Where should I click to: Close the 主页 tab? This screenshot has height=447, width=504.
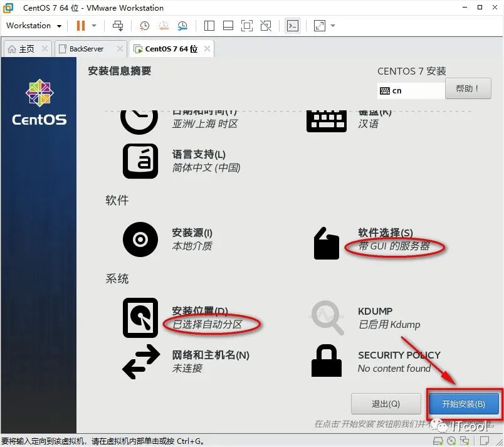(x=45, y=49)
